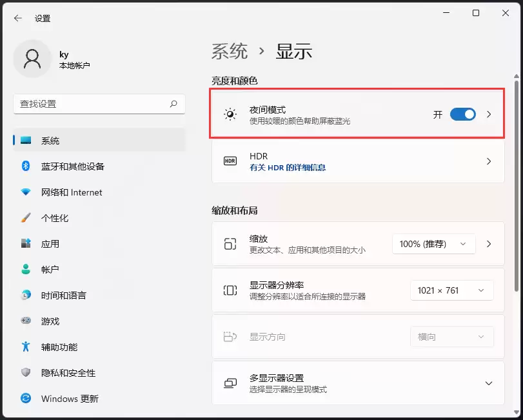Click the Windows Update icon
This screenshot has width=523, height=420.
[26, 398]
